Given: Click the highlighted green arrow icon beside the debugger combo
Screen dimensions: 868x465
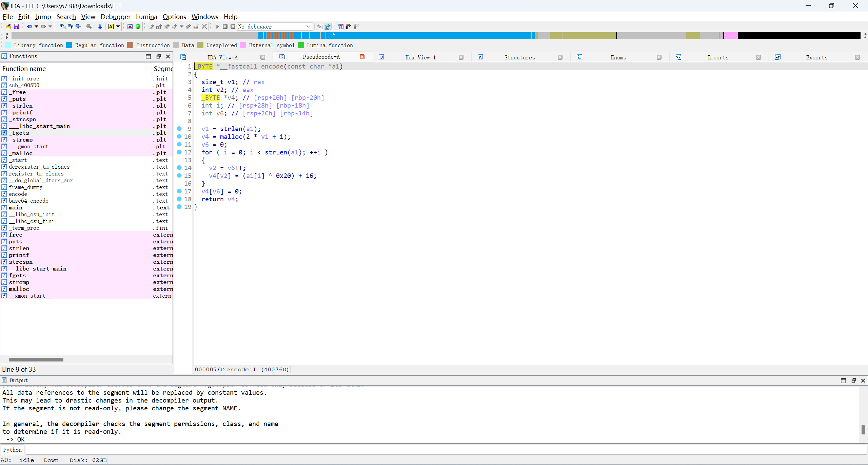Looking at the screenshot, I should (x=328, y=26).
